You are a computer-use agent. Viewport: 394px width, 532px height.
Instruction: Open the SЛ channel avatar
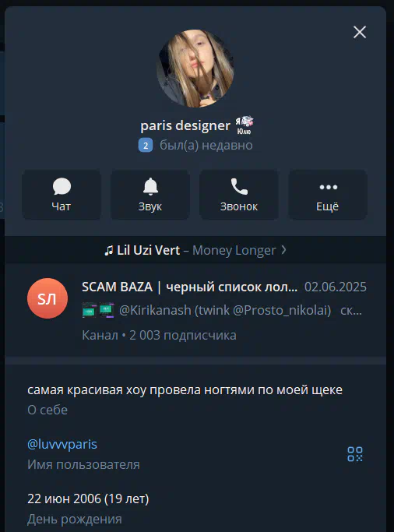pos(47,298)
